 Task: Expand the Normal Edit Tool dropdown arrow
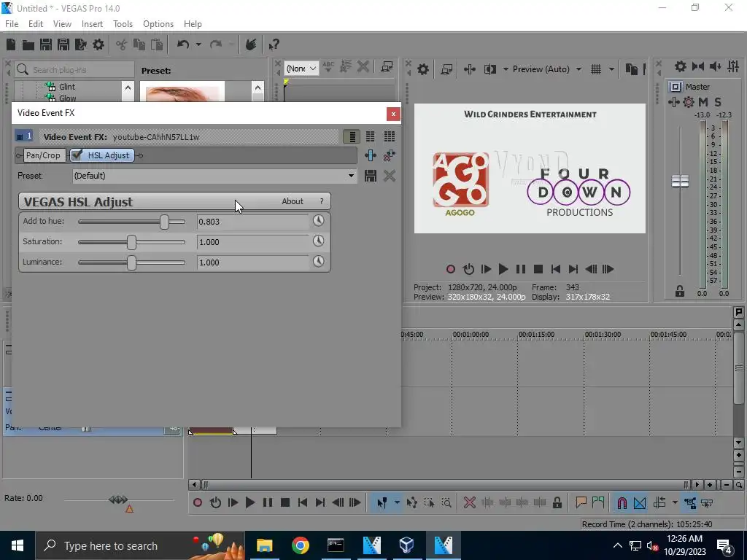(397, 502)
